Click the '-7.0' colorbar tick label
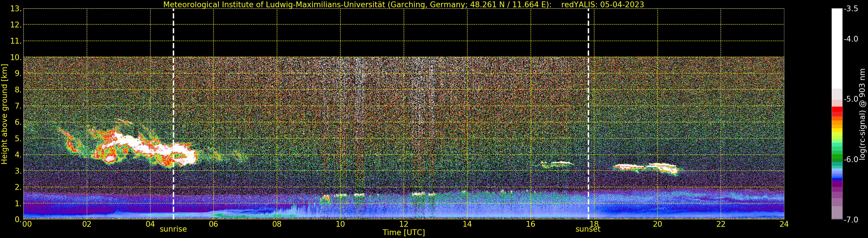 point(851,220)
